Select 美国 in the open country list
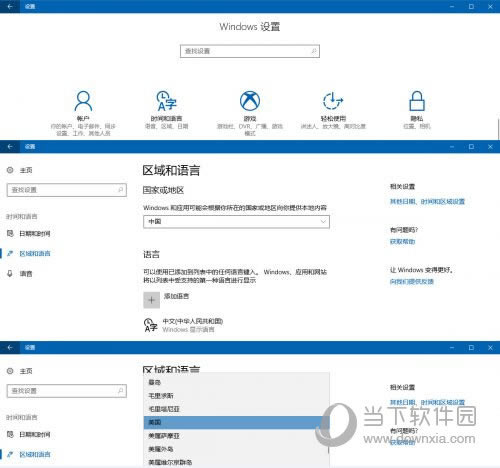Image resolution: width=500 pixels, height=468 pixels. click(236, 422)
